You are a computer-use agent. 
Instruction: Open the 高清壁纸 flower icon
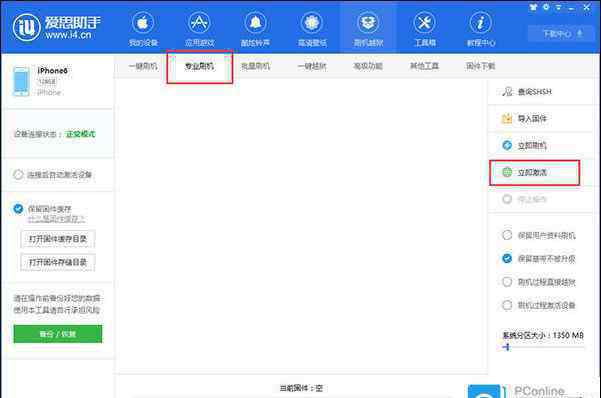coord(312,23)
